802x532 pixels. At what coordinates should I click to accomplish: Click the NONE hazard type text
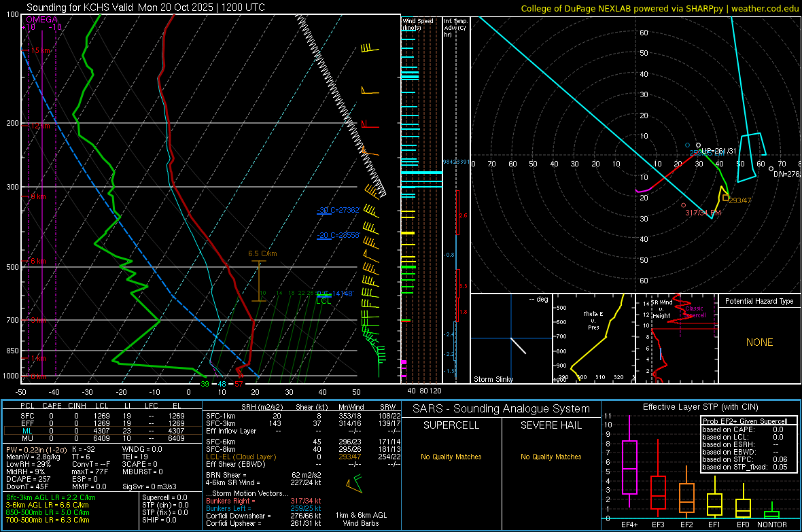coord(759,342)
